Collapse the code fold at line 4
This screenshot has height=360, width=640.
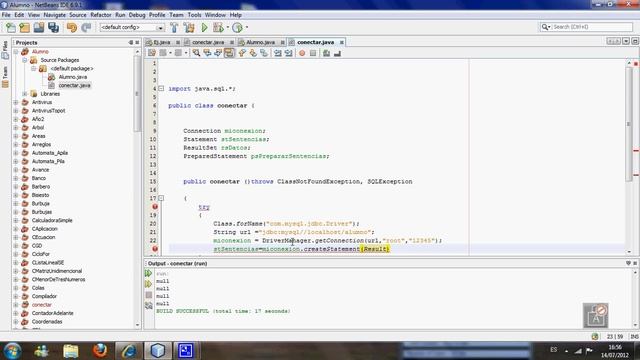click(161, 89)
